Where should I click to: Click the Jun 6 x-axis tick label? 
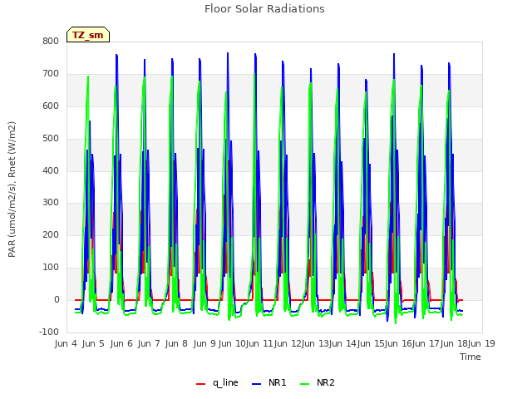(121, 343)
